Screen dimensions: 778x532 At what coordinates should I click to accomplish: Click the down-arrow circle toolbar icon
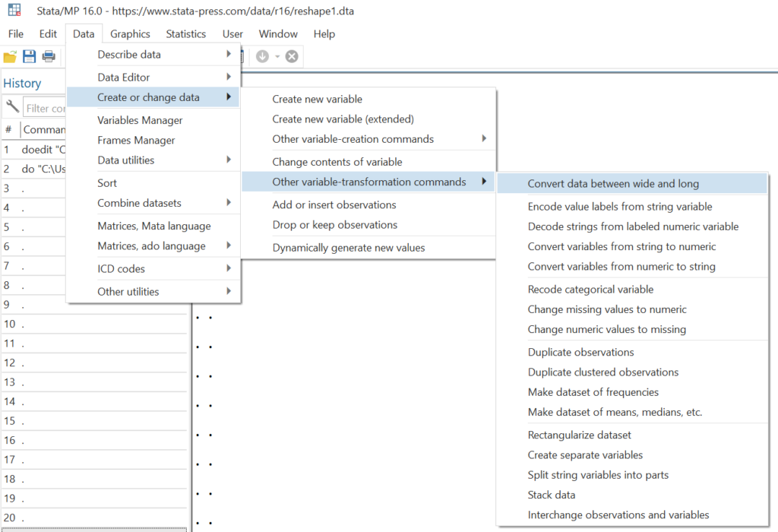[262, 56]
